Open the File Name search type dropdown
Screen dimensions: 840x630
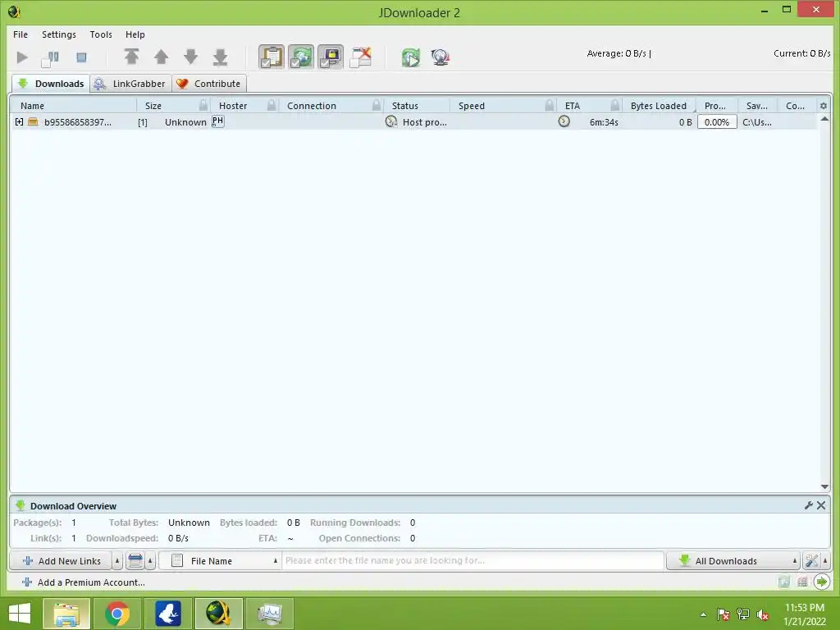(x=220, y=561)
